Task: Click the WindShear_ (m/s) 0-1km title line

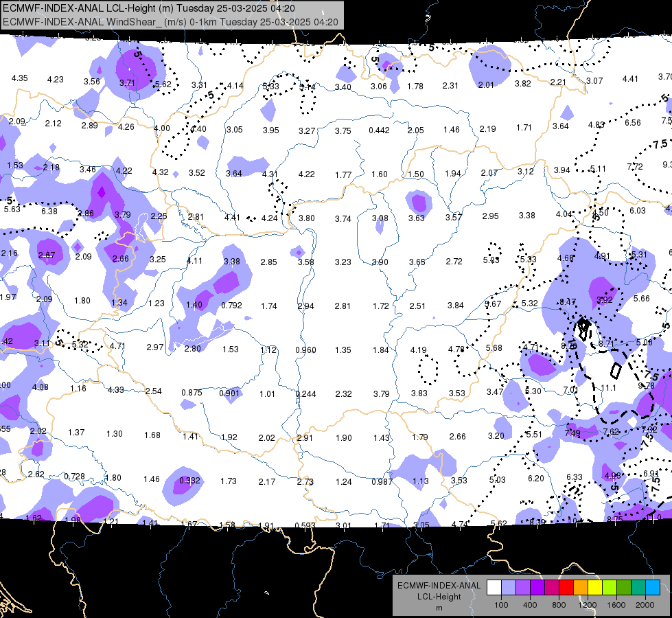Action: (x=170, y=22)
